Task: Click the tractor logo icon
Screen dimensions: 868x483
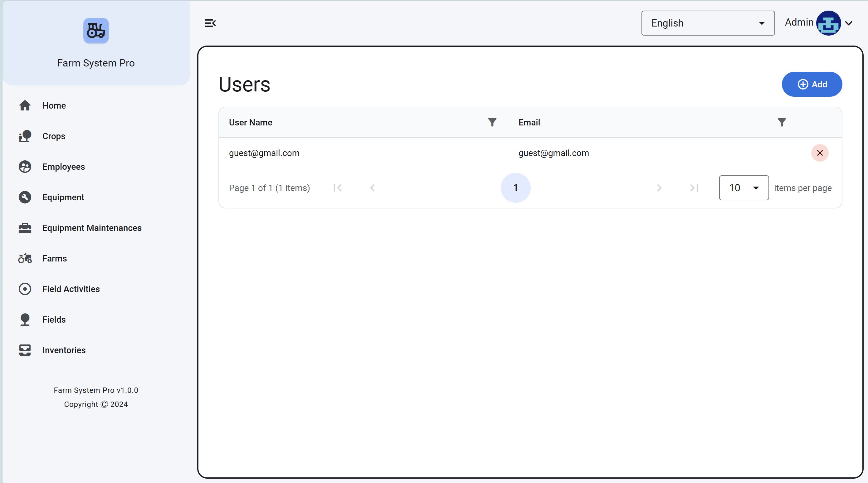Action: tap(96, 31)
